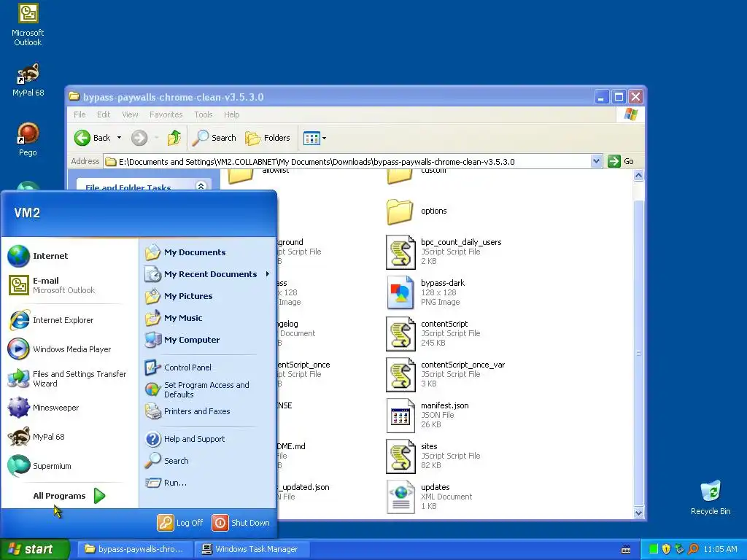The image size is (747, 560).
Task: Open My Documents from Start menu
Action: (185, 252)
